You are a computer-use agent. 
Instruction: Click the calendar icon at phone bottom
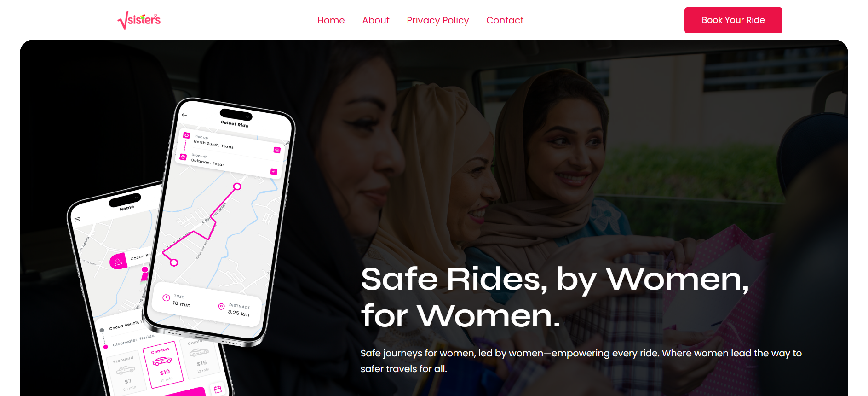[x=218, y=390]
